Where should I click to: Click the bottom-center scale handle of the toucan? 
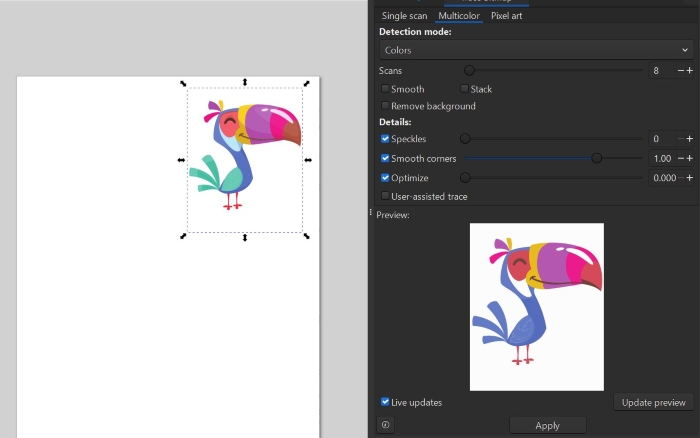pos(245,238)
